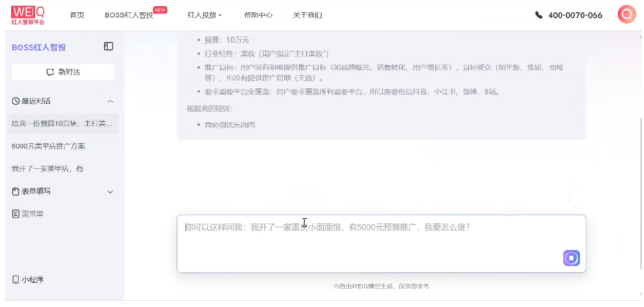Go to 首页 in the navigation bar
Screen dimensions: 644x307
[77, 15]
